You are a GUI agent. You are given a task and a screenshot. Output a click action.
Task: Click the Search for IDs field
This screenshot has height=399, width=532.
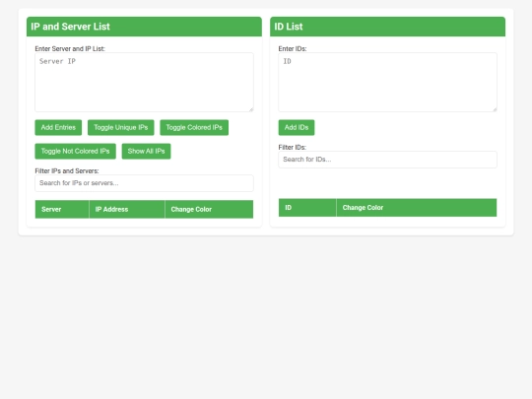tap(387, 160)
